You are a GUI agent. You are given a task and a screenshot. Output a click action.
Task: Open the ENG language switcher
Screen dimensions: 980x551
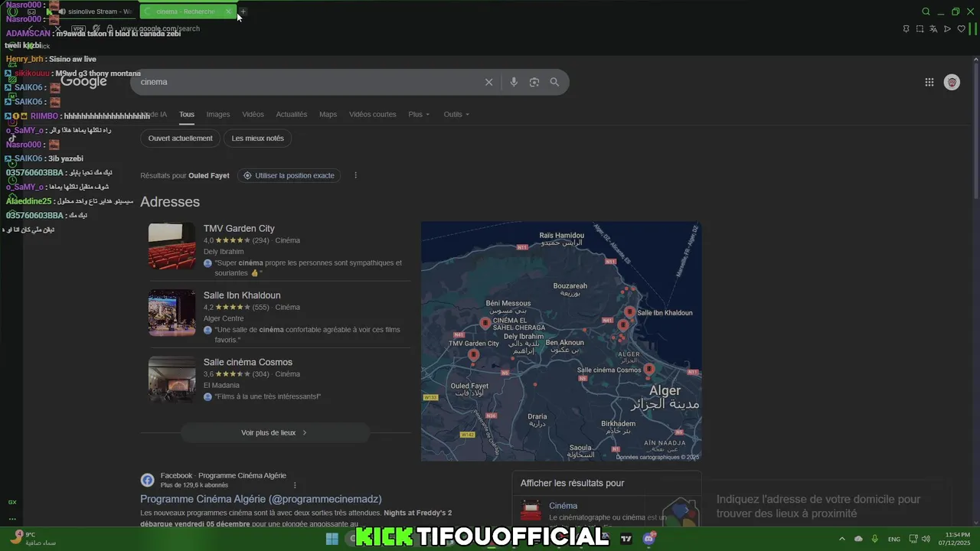pyautogui.click(x=894, y=539)
